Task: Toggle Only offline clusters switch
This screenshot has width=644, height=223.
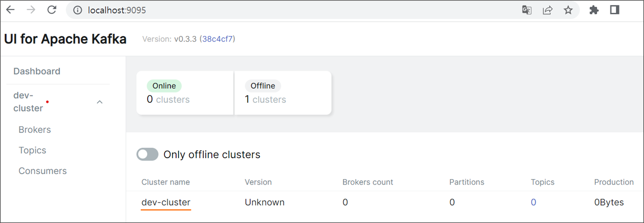Action: pyautogui.click(x=147, y=154)
